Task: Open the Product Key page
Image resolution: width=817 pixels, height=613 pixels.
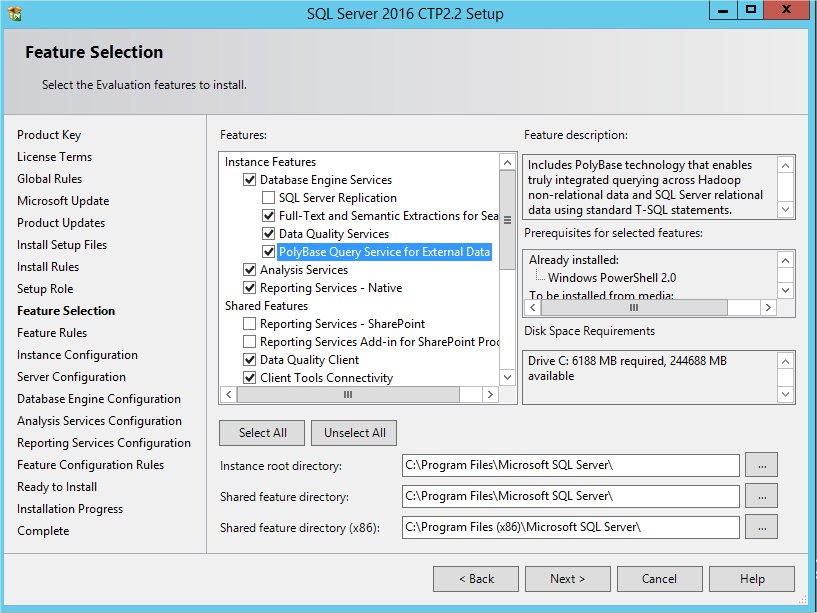Action: 48,134
